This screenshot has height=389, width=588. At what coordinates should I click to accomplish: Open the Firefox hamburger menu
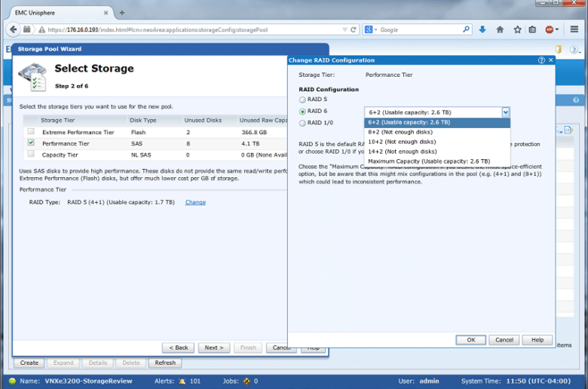pyautogui.click(x=574, y=29)
